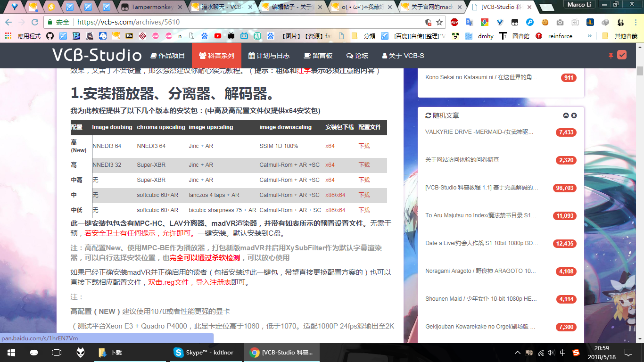Open the 关于 VCB-S nav item
Viewport: 644px width, 362px height.
403,56
